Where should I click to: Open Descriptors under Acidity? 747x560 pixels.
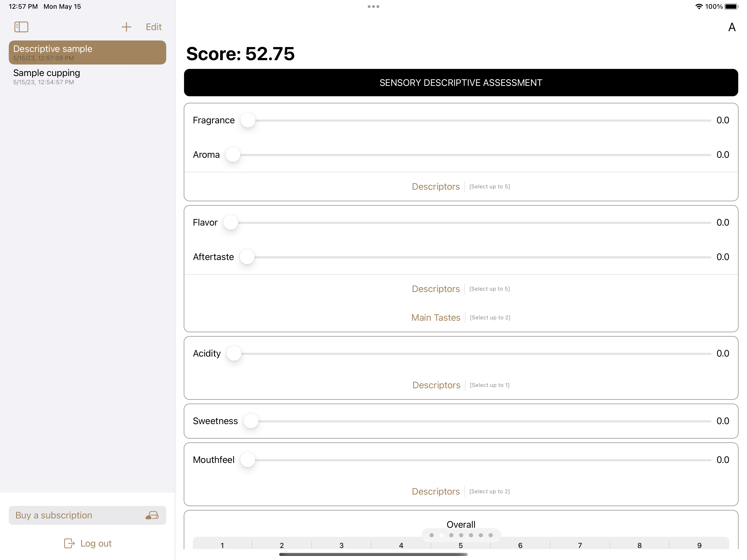tap(436, 385)
